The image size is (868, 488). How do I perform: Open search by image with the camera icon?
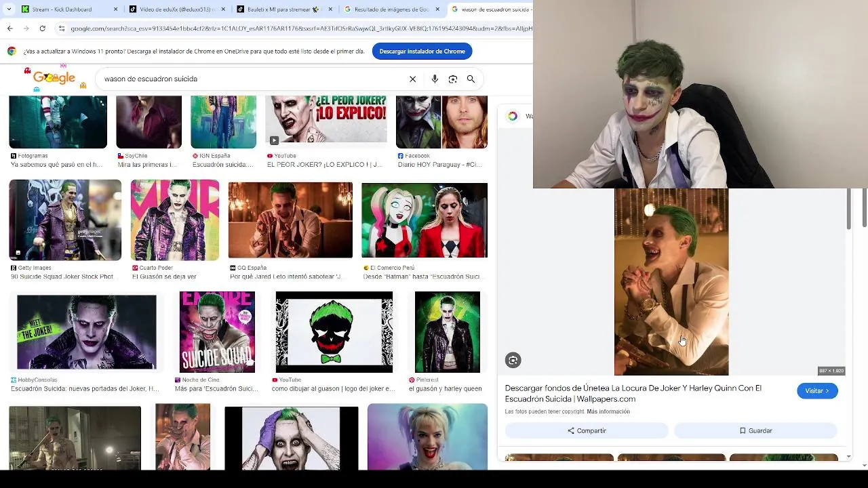click(x=453, y=79)
